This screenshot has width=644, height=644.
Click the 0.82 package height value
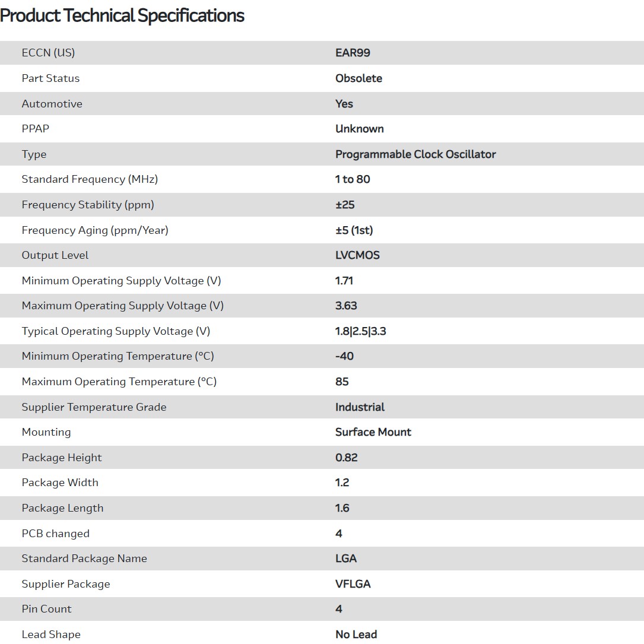click(x=346, y=458)
